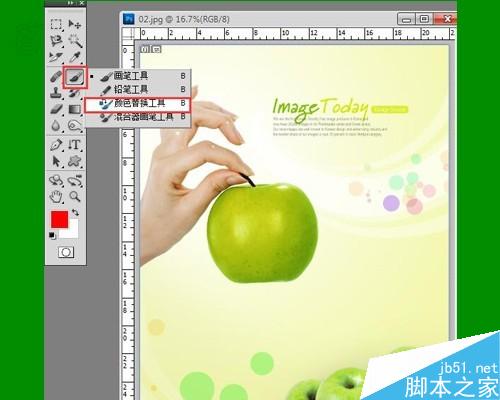This screenshot has width=500, height=400.
Task: Select the Blur droplet tool
Action: tap(56, 126)
